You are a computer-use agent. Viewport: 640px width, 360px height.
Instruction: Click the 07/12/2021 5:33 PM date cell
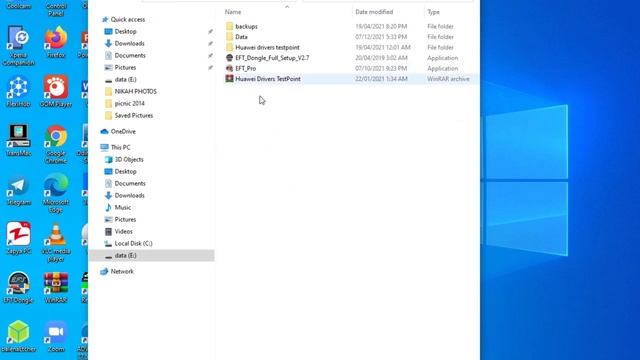point(381,37)
